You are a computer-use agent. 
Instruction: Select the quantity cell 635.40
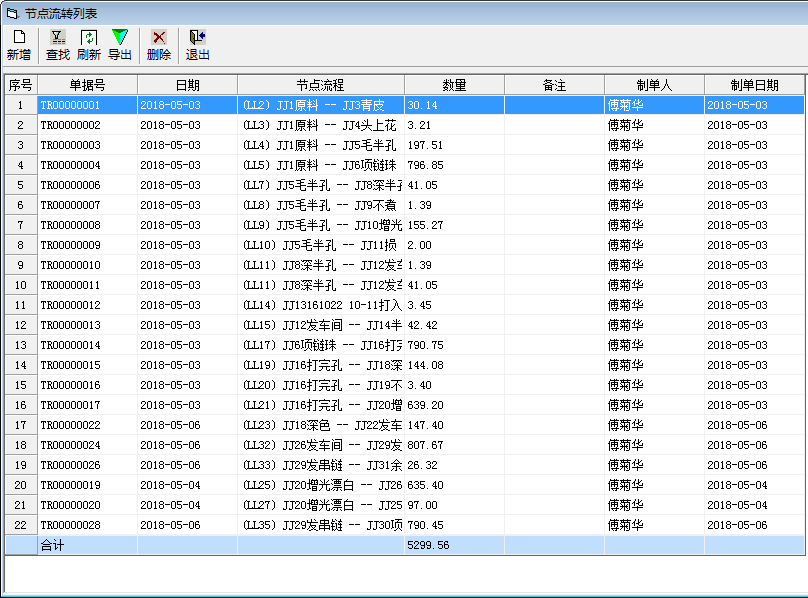(x=454, y=485)
